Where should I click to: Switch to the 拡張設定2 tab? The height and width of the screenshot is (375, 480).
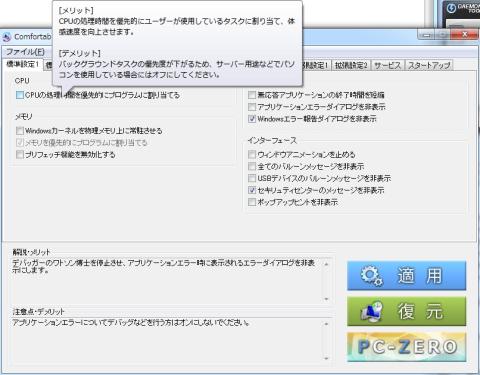tap(351, 65)
